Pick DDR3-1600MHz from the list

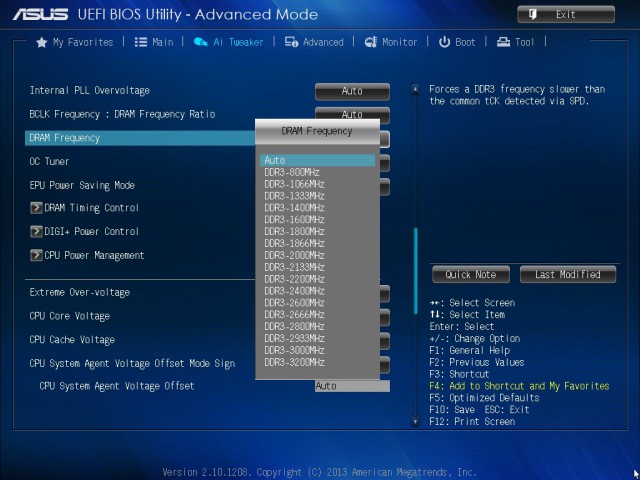[294, 220]
